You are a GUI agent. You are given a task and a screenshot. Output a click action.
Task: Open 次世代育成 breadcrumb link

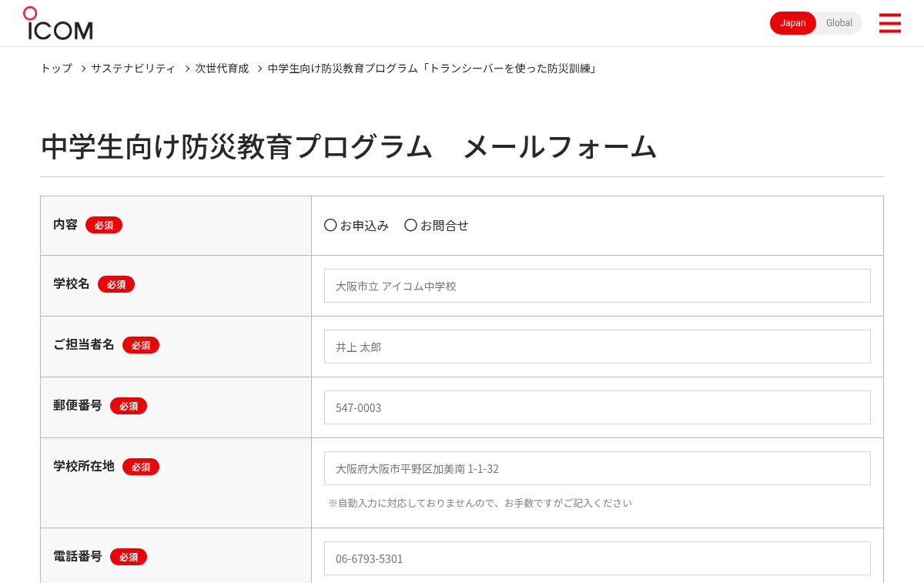click(222, 69)
